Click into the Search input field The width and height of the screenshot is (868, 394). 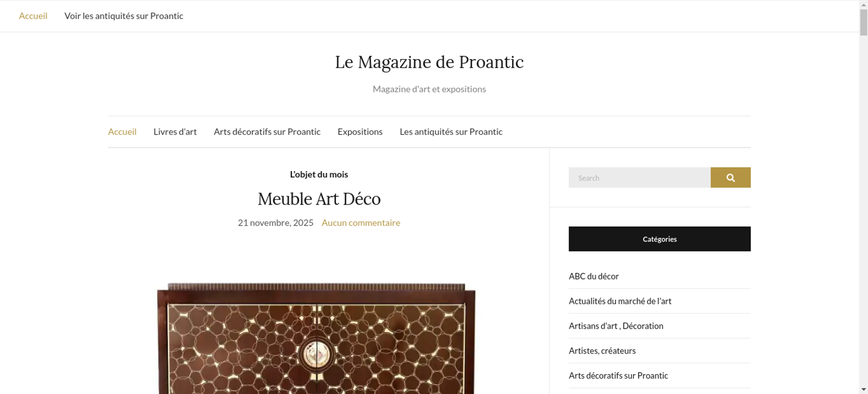click(639, 177)
